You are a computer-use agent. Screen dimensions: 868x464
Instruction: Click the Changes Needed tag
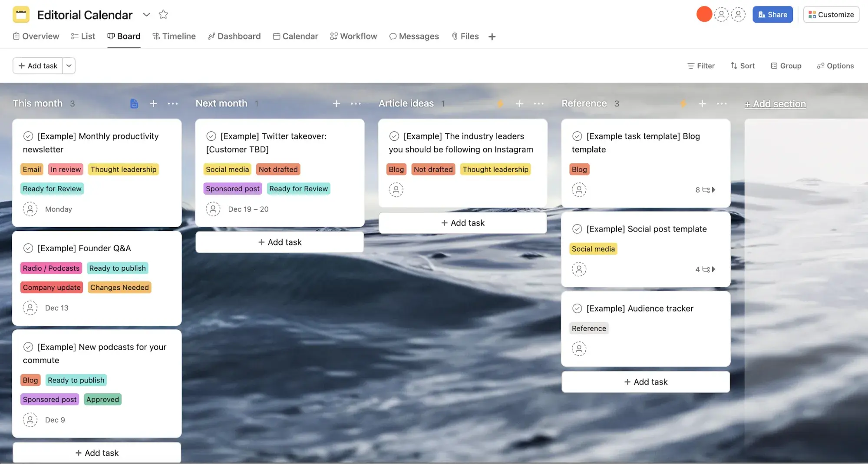tap(119, 287)
